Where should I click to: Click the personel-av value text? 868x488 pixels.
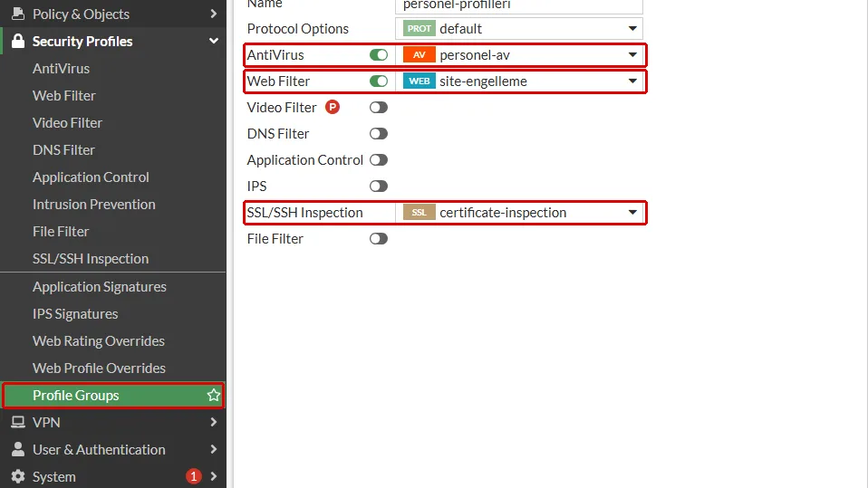click(x=475, y=54)
